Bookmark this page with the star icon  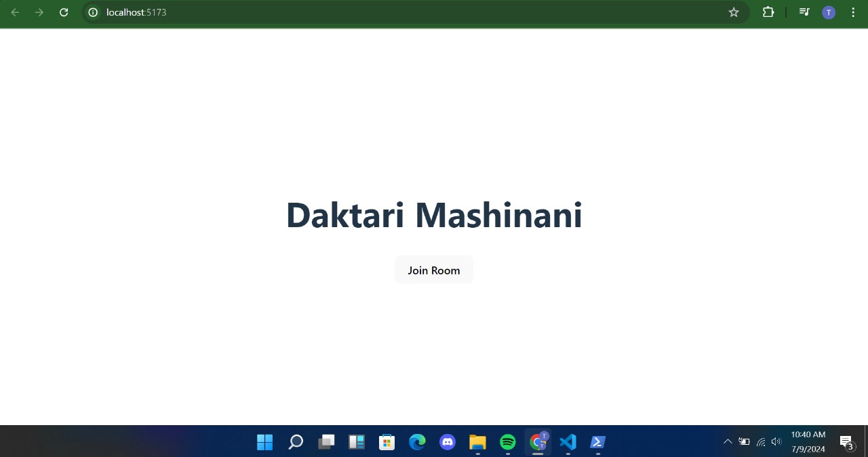tap(733, 12)
